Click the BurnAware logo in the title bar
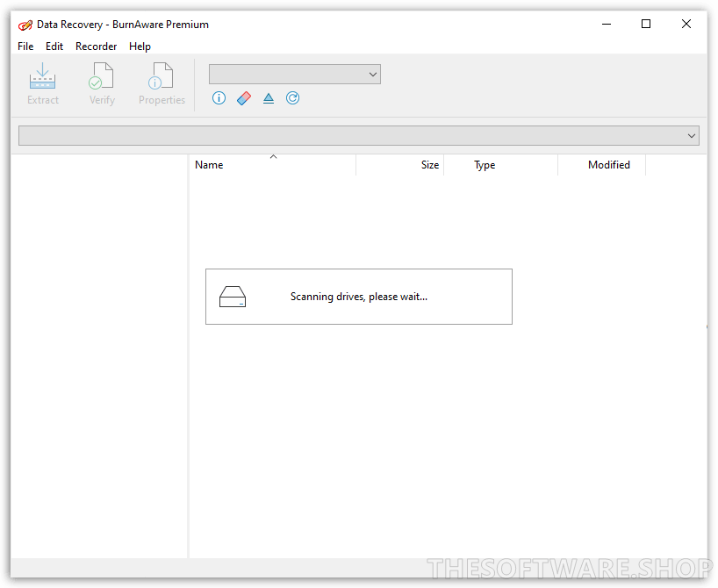Image resolution: width=718 pixels, height=588 pixels. [x=25, y=24]
